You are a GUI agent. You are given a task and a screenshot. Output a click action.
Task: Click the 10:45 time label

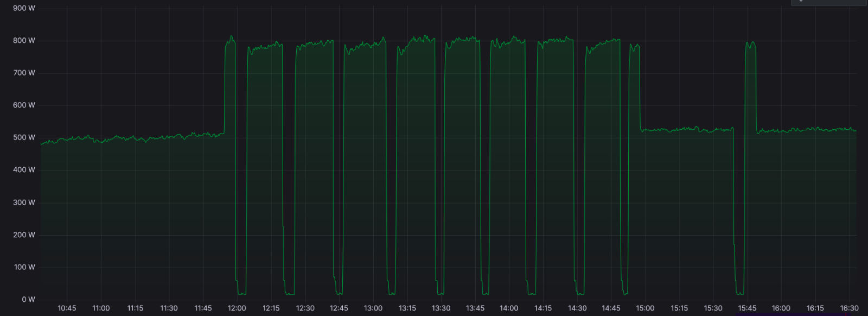pyautogui.click(x=67, y=308)
